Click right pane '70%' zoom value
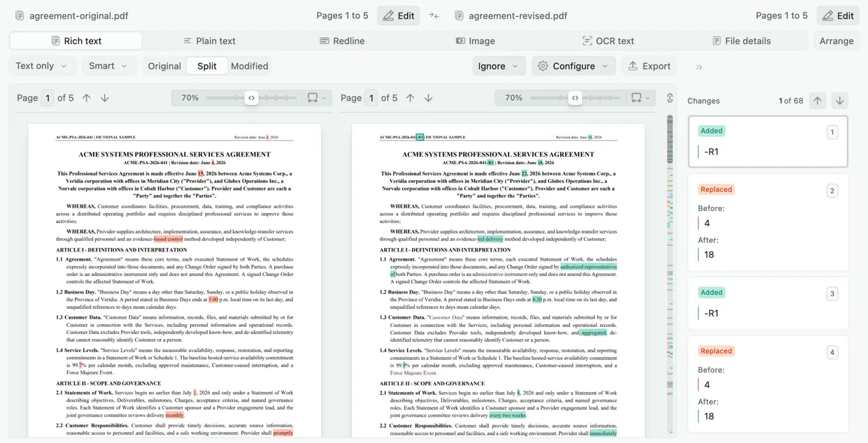Screen dimensions: 868x443 click(514, 98)
